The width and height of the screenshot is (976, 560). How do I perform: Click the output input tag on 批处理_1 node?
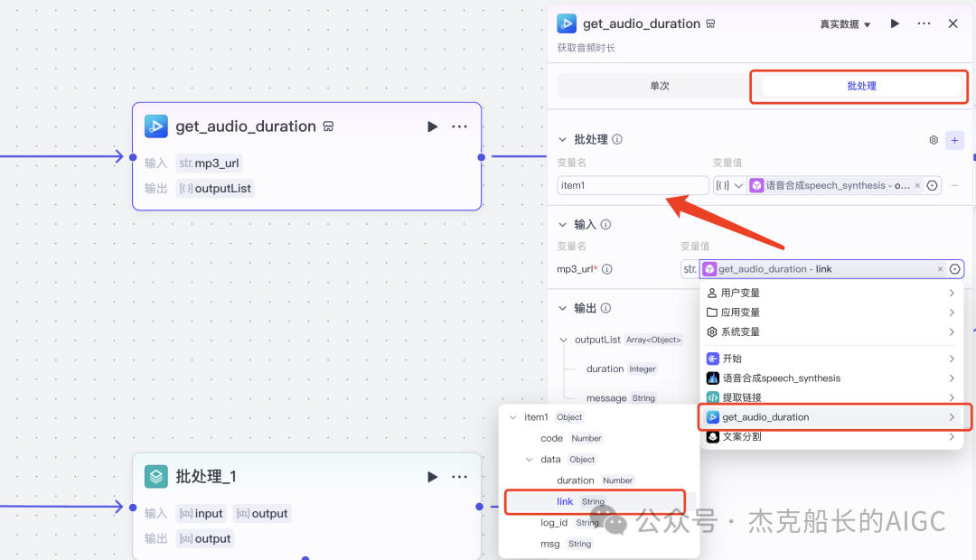pos(262,513)
